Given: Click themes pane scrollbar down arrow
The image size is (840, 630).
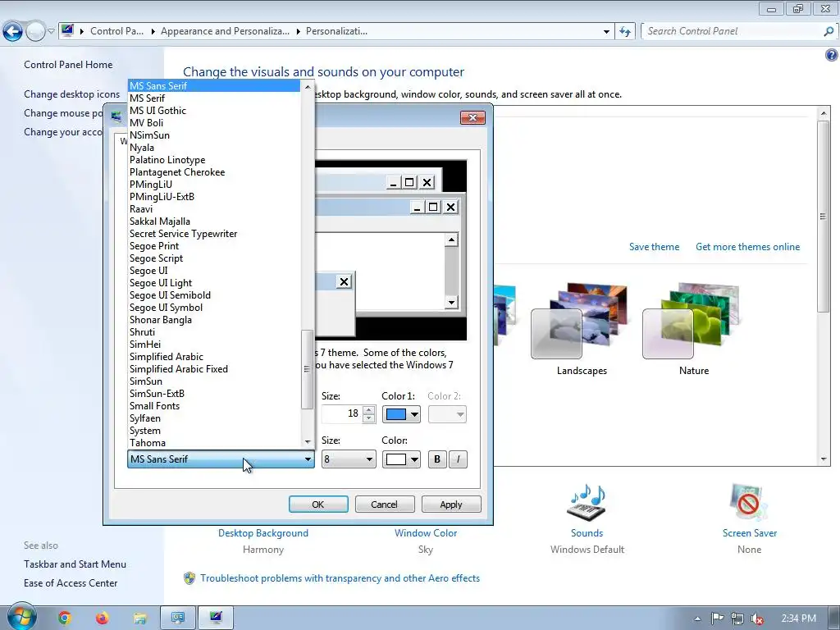Looking at the screenshot, I should [824, 459].
